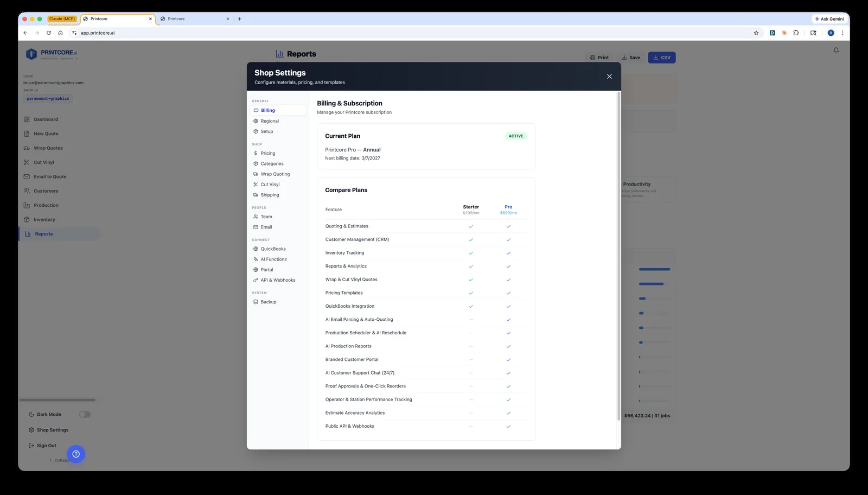868x495 pixels.
Task: Close the Shop Settings dialog
Action: pyautogui.click(x=609, y=77)
